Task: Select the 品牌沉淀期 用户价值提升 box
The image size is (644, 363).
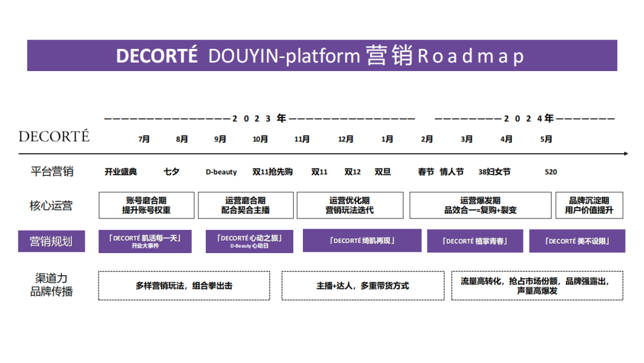Action: pos(589,205)
